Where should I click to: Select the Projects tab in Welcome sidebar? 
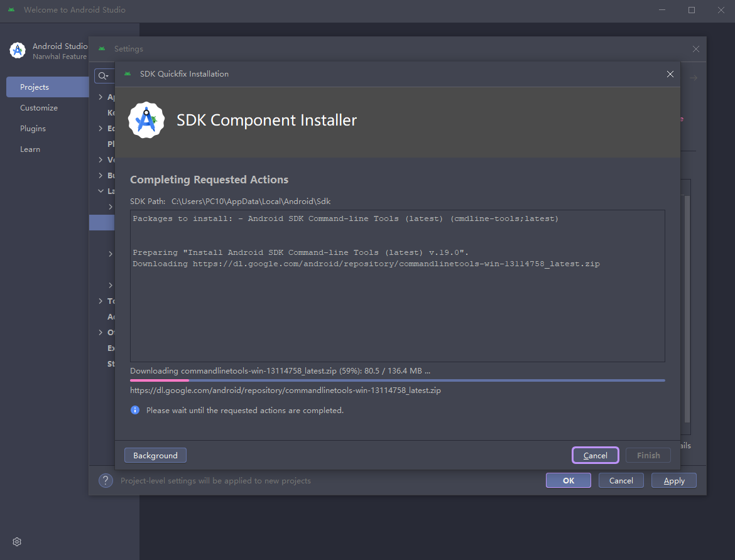click(47, 87)
